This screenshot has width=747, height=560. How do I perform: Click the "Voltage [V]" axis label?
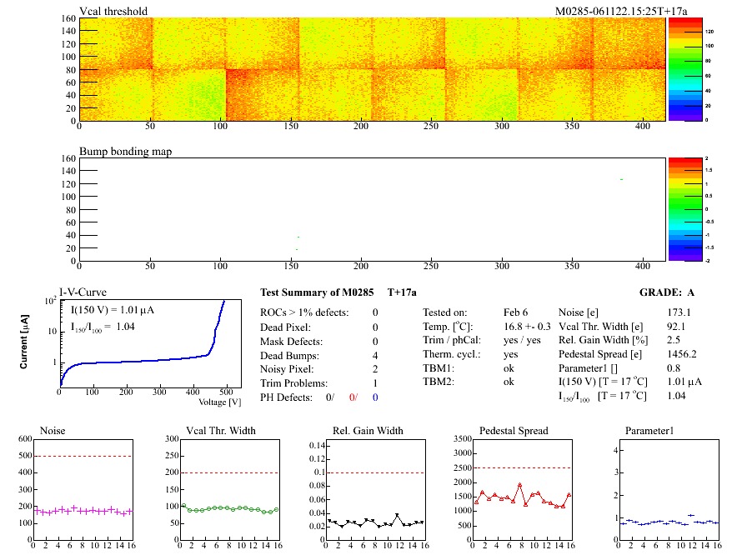coord(219,402)
